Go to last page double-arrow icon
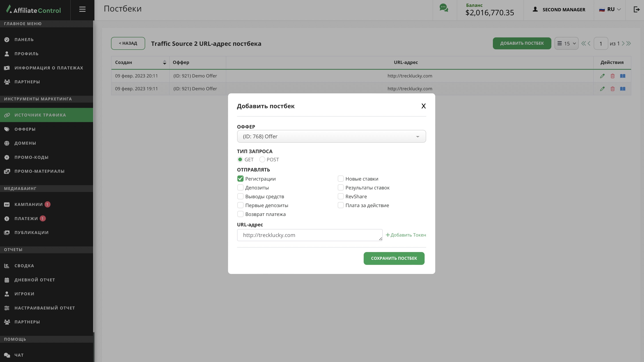The image size is (644, 362). coord(629,43)
